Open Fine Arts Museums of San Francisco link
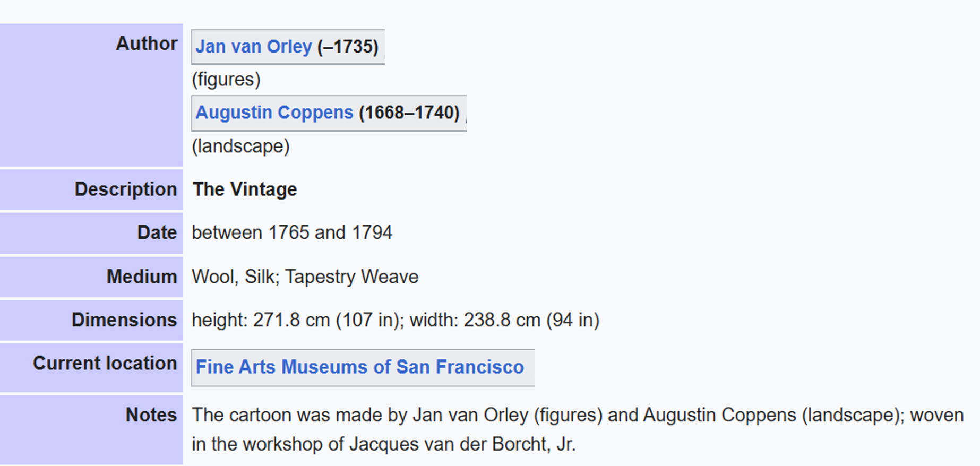The width and height of the screenshot is (980, 466). 360,367
